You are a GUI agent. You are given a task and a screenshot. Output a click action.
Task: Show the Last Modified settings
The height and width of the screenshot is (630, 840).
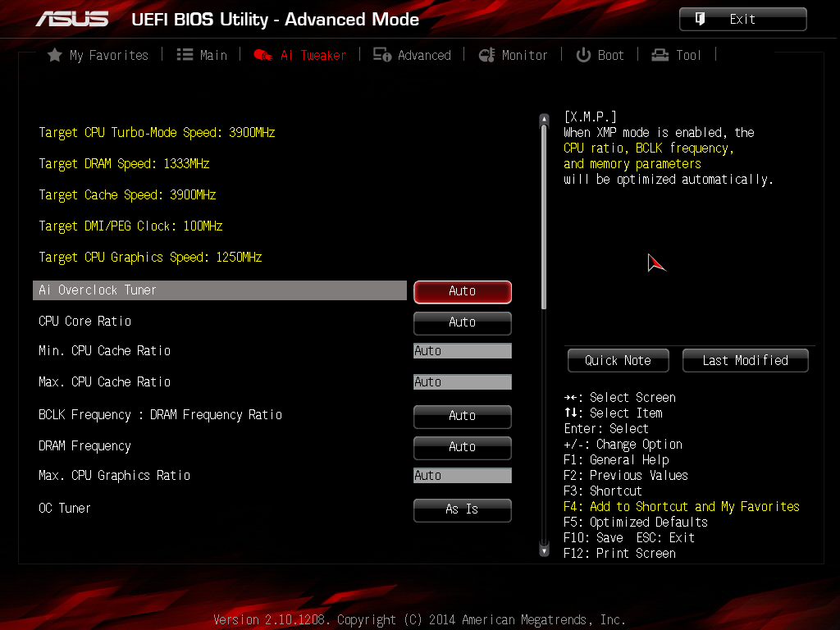pos(745,361)
